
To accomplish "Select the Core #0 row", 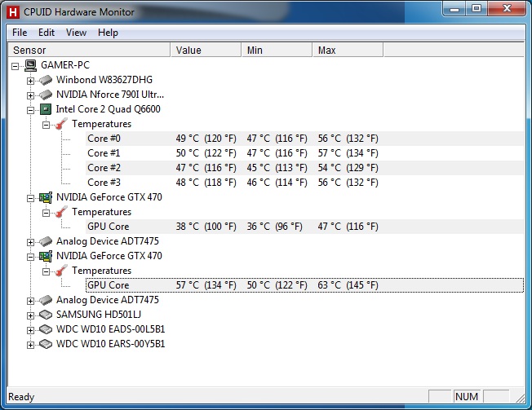I will 304,139.
